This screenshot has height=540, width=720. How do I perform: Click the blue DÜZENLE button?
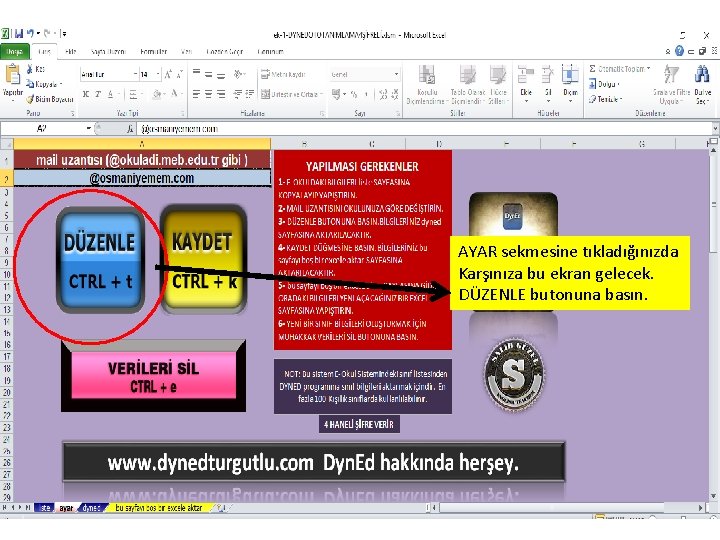(x=100, y=260)
